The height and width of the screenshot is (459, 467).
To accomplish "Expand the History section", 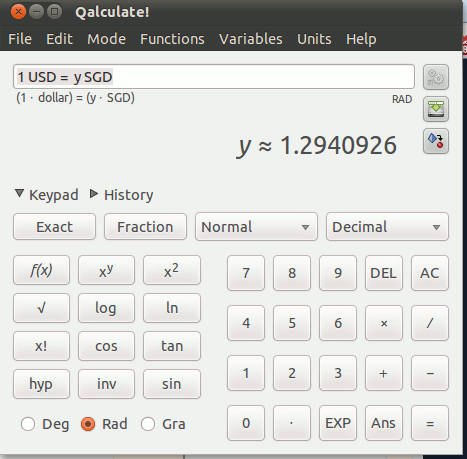I will point(122,195).
